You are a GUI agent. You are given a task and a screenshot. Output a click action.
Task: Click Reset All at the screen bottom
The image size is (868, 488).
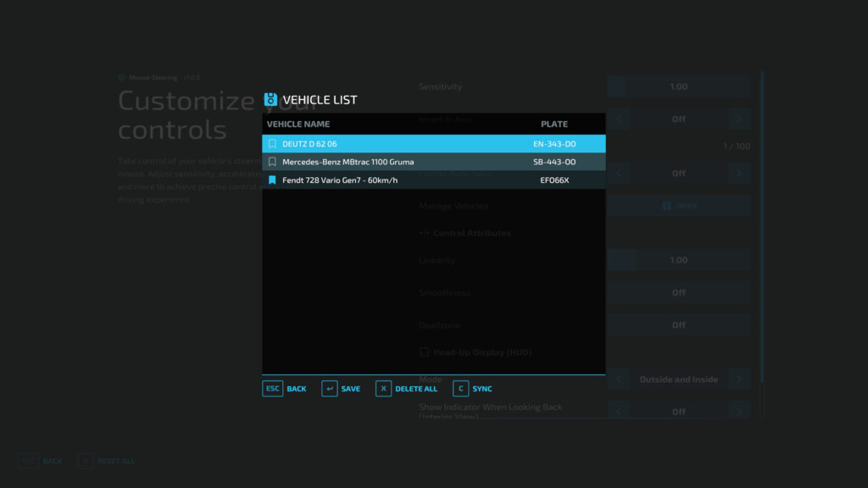(116, 461)
